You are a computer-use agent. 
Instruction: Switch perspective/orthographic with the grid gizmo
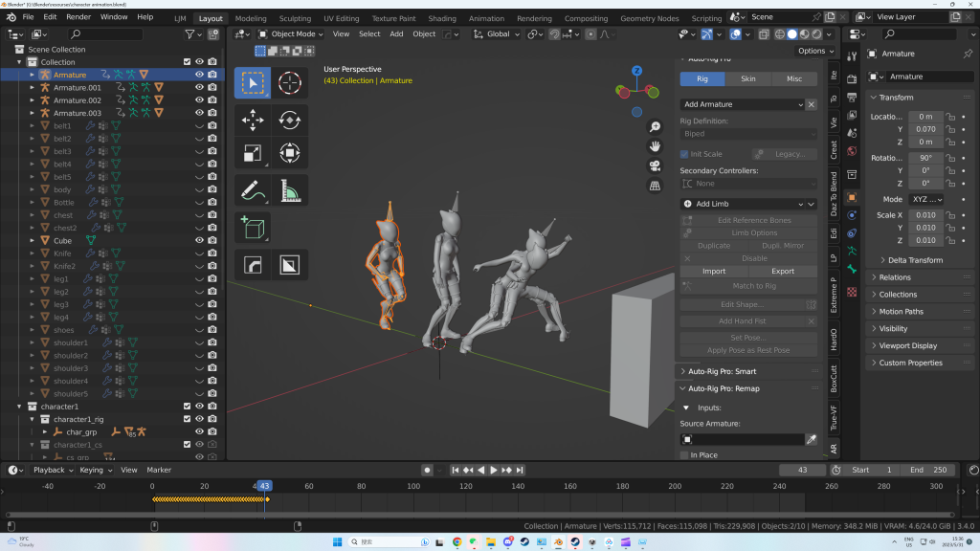pyautogui.click(x=655, y=186)
